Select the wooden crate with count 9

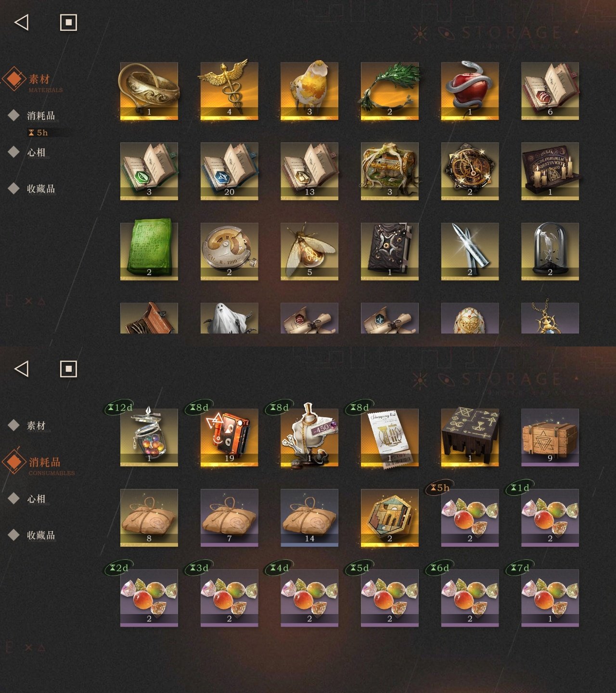coord(550,437)
